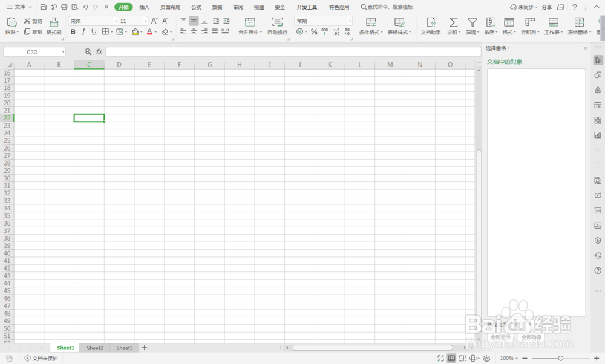The width and height of the screenshot is (605, 364).
Task: Click Document Not Protected (文档未保护) in status bar
Action: coord(41,358)
